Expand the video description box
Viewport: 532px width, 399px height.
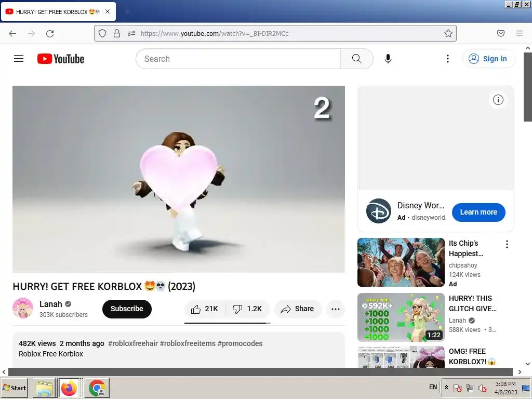[x=179, y=350]
